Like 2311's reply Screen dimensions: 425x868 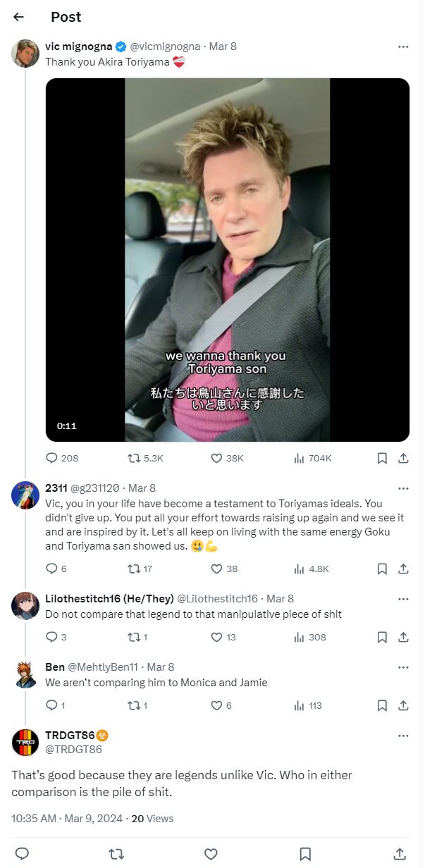tap(217, 569)
